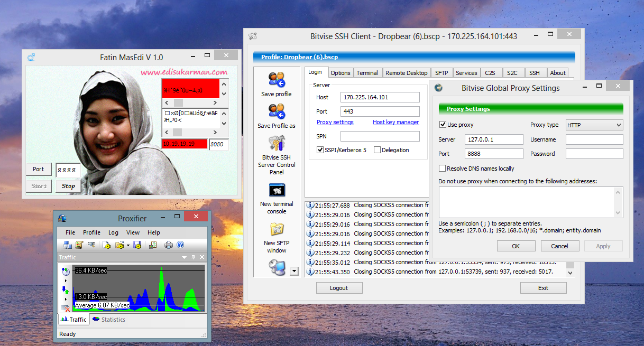Open the Proxy settings link
The image size is (644, 346).
(335, 122)
